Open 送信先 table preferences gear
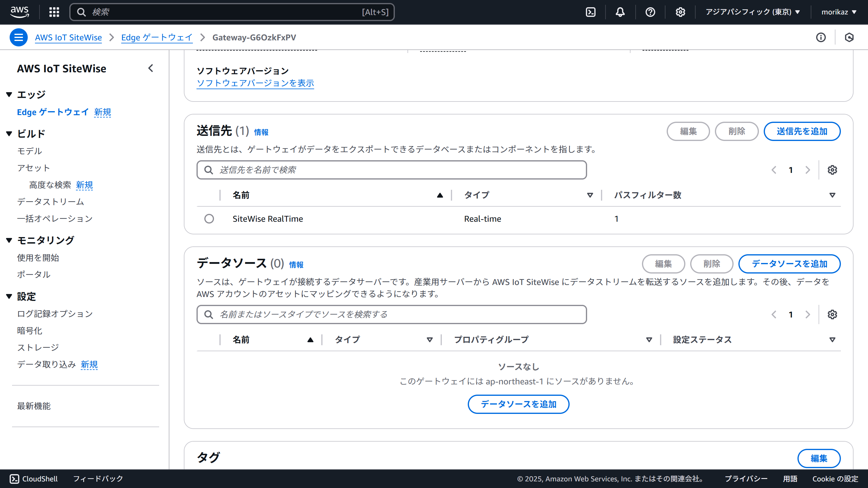868x488 pixels. [x=832, y=170]
